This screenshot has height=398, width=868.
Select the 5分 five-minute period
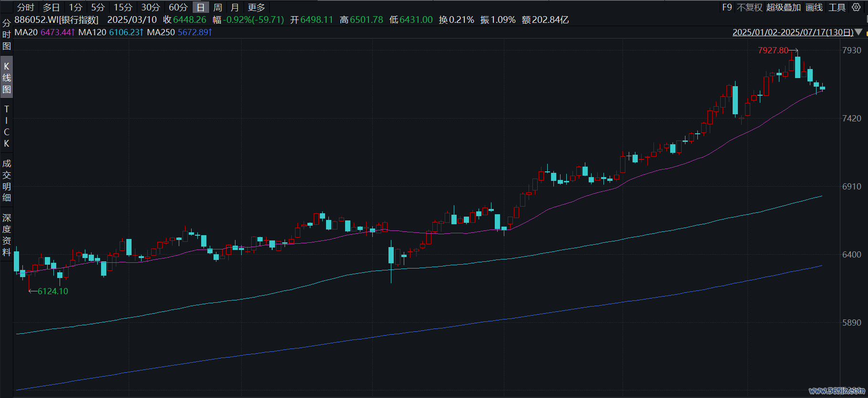tap(98, 7)
